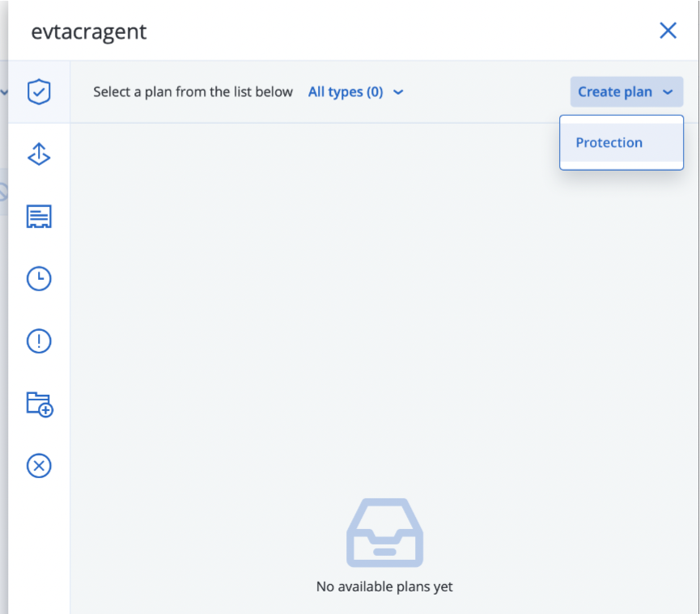This screenshot has width=700, height=614.
Task: Click the Recovery arrow icon in sidebar
Action: coord(39,155)
